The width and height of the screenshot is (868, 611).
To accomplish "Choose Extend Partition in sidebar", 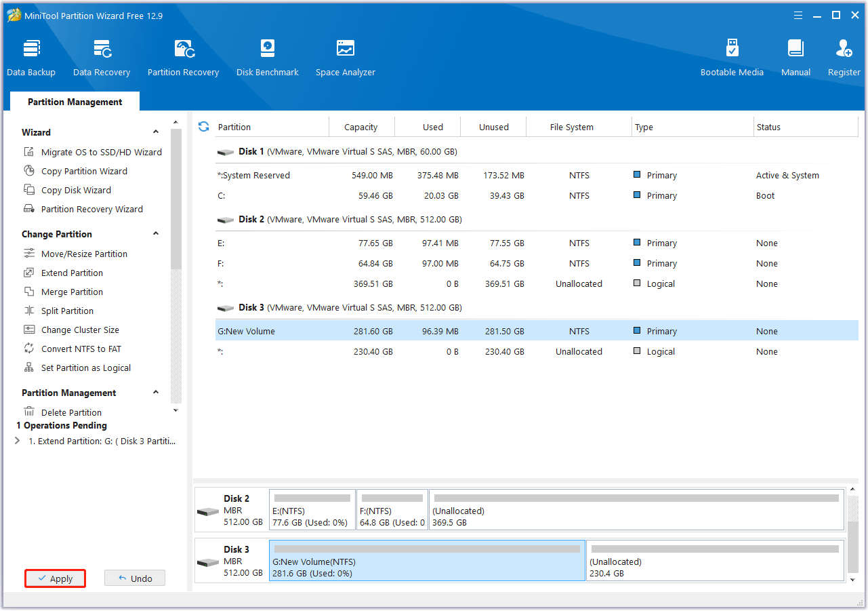I will click(x=64, y=273).
